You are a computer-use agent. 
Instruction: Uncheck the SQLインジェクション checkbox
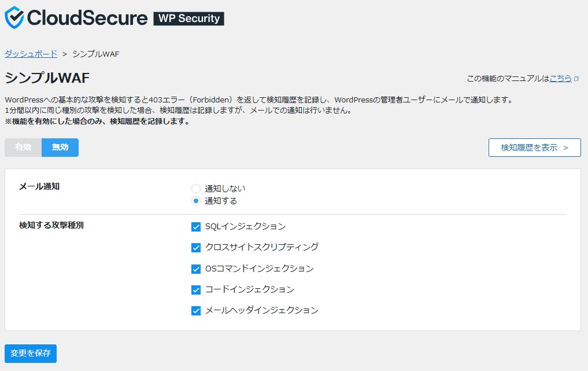tap(195, 226)
